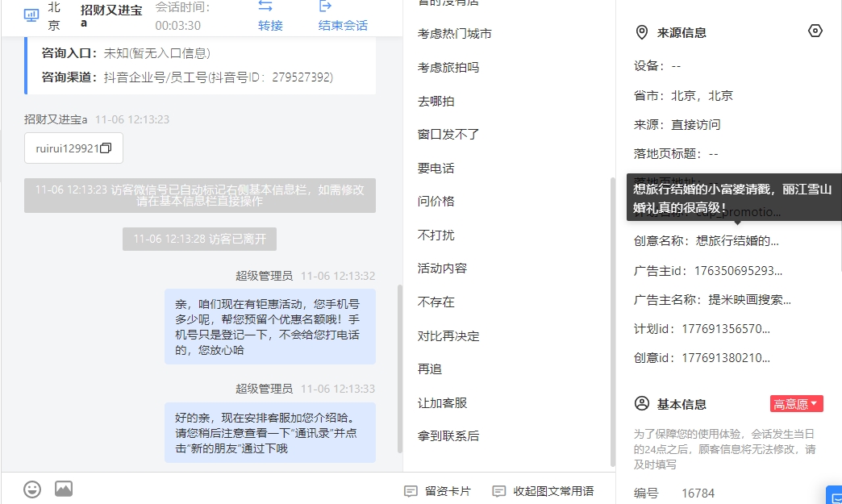Select the quick phrase 对比再决定

pos(448,336)
